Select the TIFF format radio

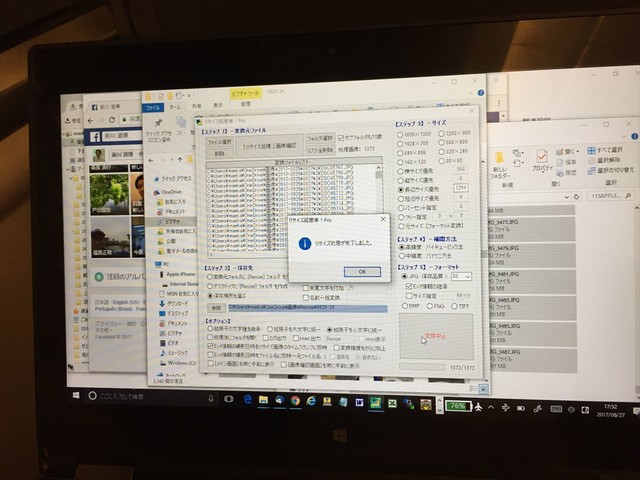click(454, 306)
